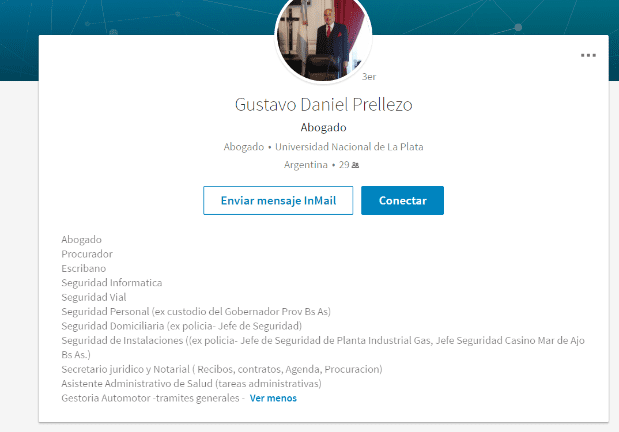Click the 29 connections count
619x432 pixels.
click(x=343, y=165)
